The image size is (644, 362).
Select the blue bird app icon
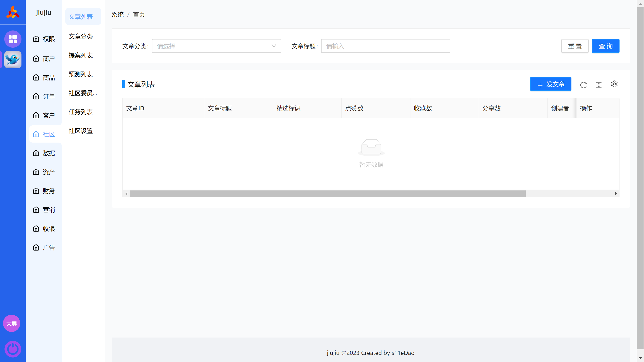click(13, 59)
